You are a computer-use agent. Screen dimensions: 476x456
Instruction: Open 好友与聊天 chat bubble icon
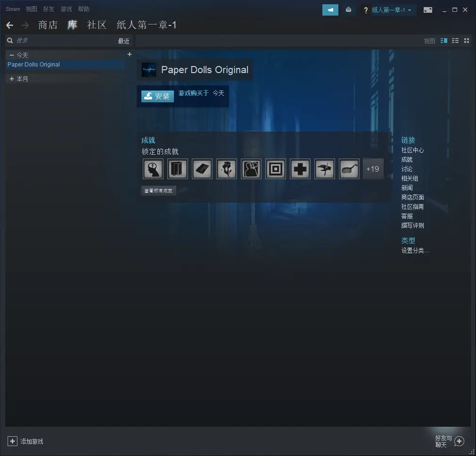point(459,441)
